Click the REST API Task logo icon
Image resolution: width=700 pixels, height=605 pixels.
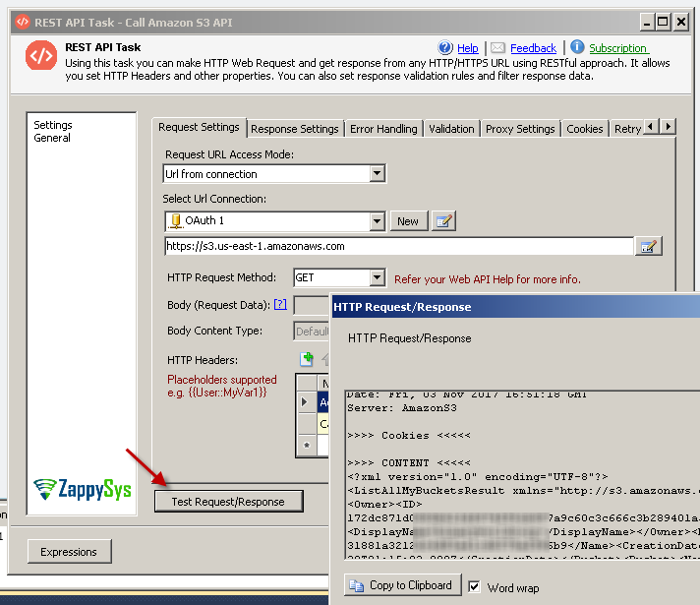41,56
